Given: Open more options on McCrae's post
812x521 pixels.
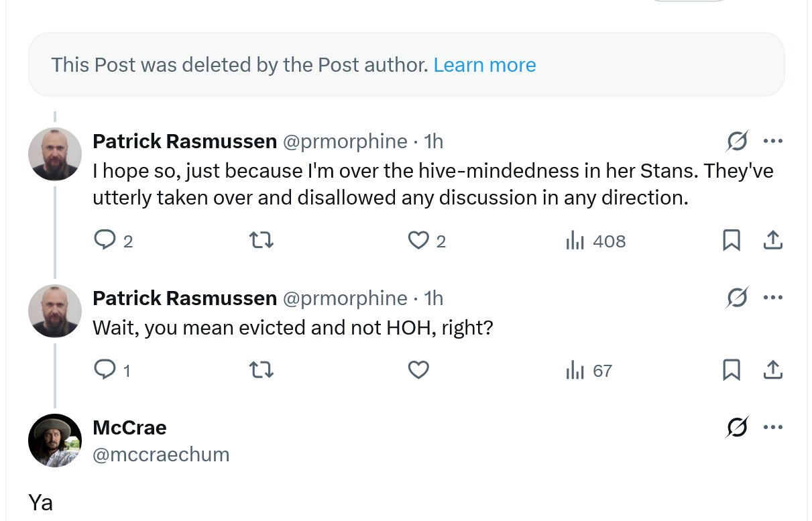Looking at the screenshot, I should point(772,427).
